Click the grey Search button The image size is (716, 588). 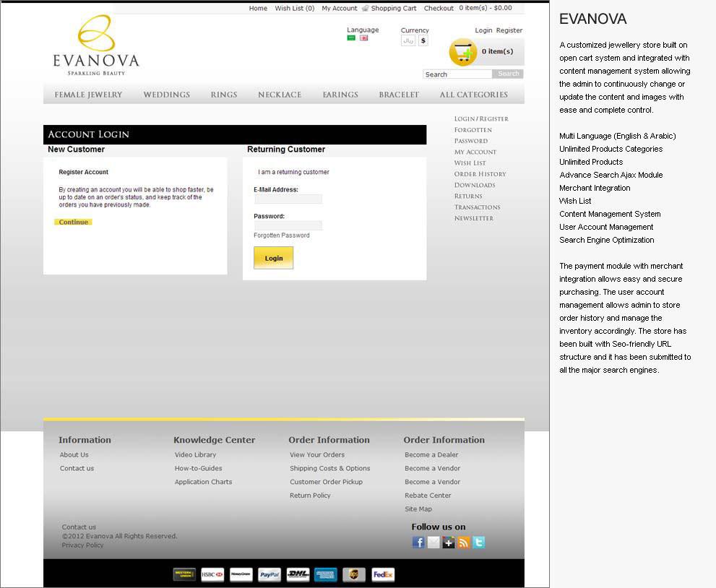[x=508, y=74]
